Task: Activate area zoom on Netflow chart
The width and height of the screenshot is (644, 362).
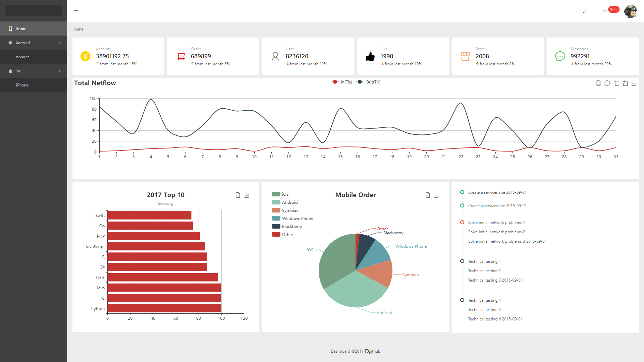Action: (x=616, y=83)
